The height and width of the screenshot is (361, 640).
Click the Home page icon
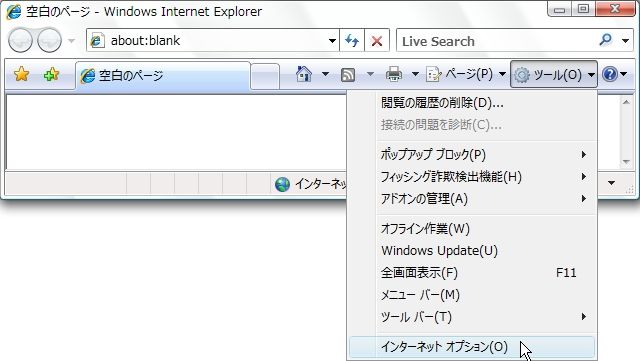pyautogui.click(x=304, y=74)
